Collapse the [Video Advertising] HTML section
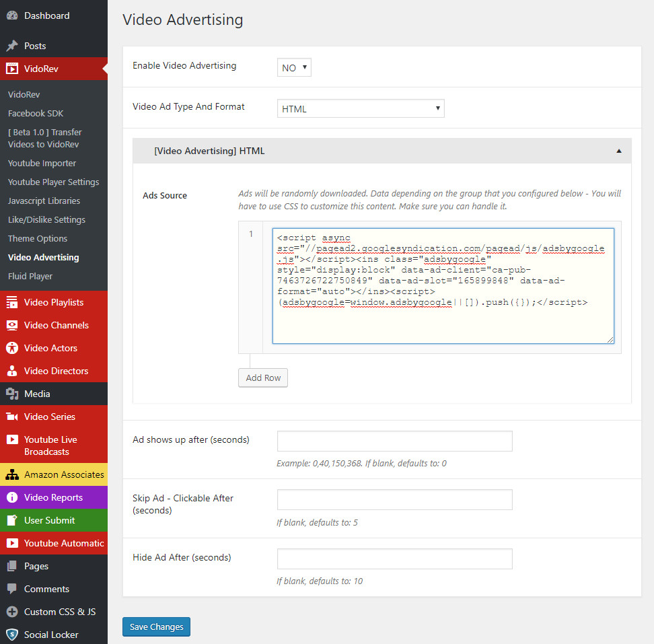This screenshot has height=644, width=654. [618, 151]
